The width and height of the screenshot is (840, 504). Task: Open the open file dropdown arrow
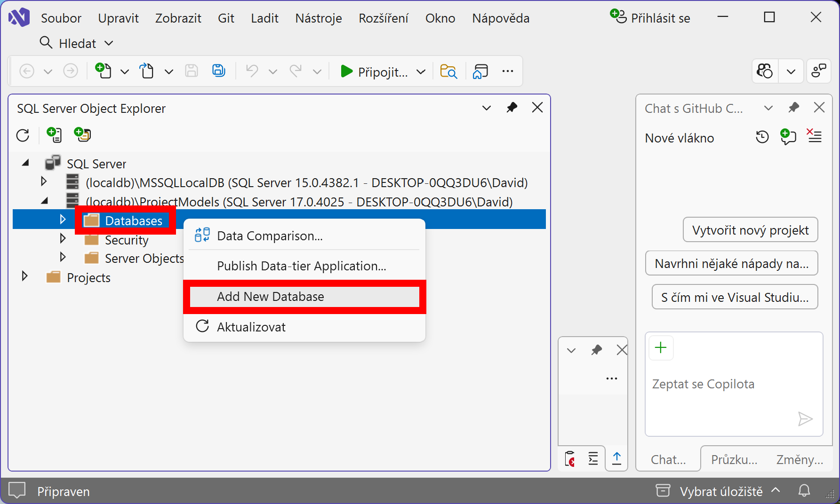(x=169, y=72)
